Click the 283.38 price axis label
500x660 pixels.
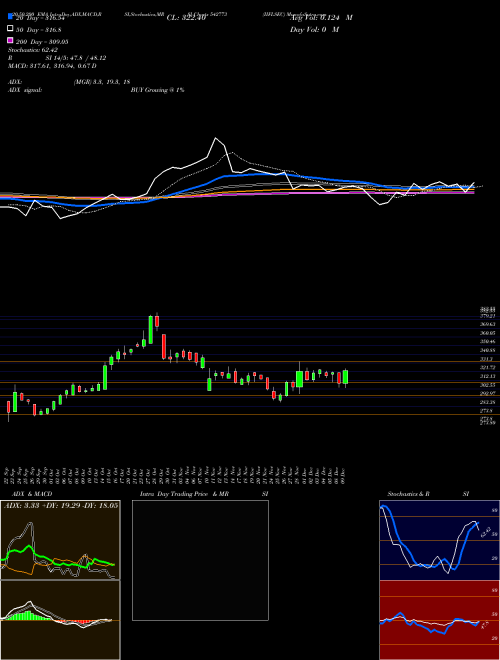click(x=487, y=402)
